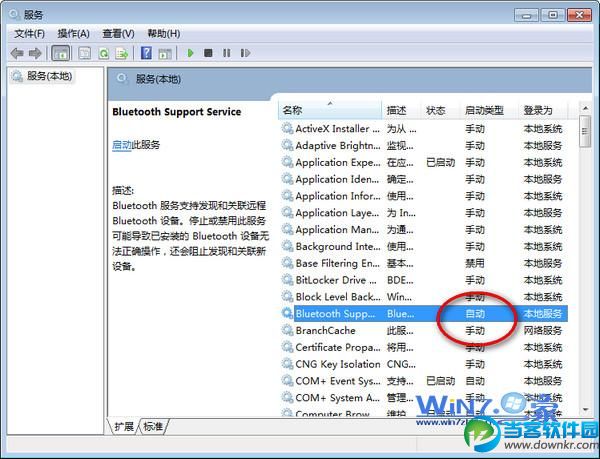The width and height of the screenshot is (600, 459).
Task: Open the 操作(A) menu
Action: pyautogui.click(x=73, y=34)
